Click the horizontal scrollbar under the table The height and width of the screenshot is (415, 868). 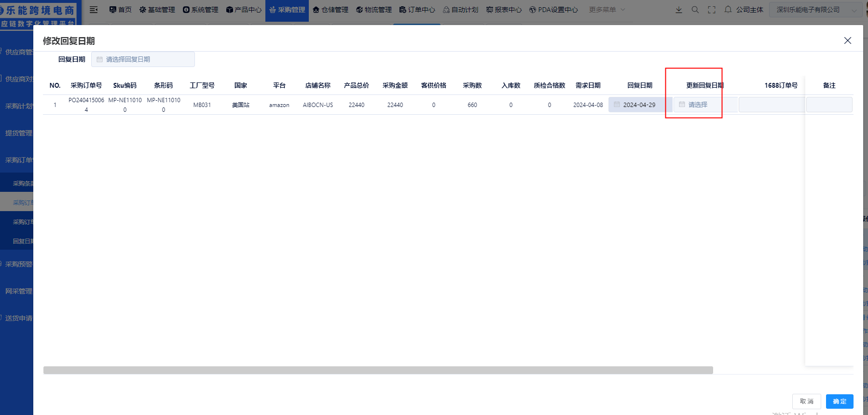[378, 370]
